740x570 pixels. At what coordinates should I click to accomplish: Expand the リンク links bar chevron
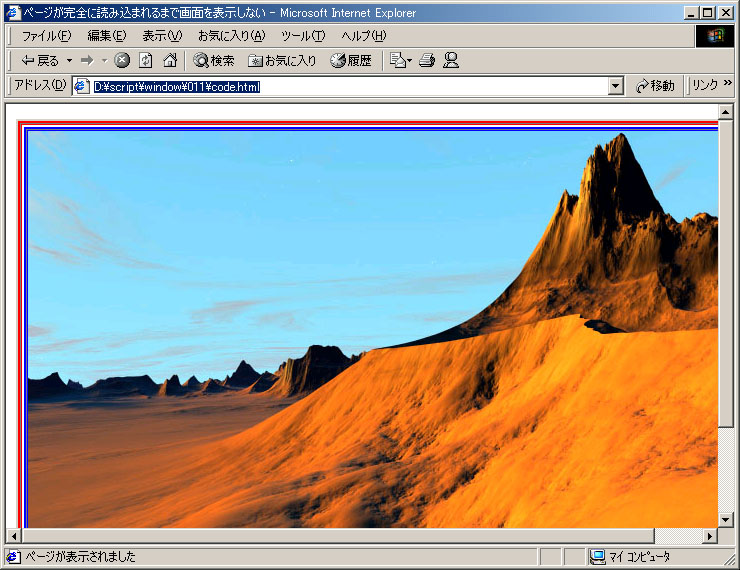727,83
